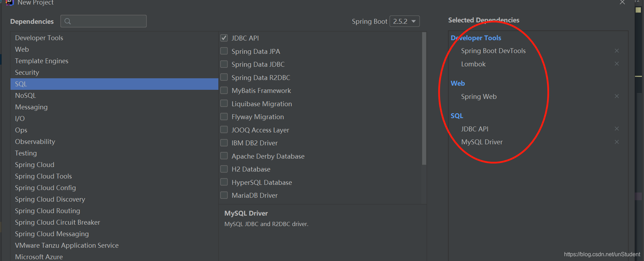Screen dimensions: 644x261
Task: Choose the Security category
Action: click(114, 72)
